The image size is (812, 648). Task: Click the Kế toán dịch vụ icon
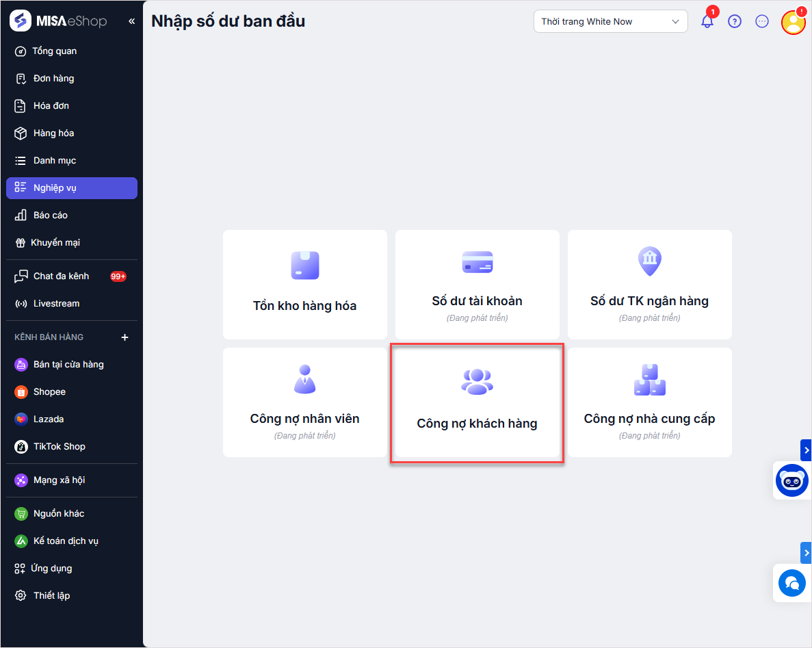(21, 541)
